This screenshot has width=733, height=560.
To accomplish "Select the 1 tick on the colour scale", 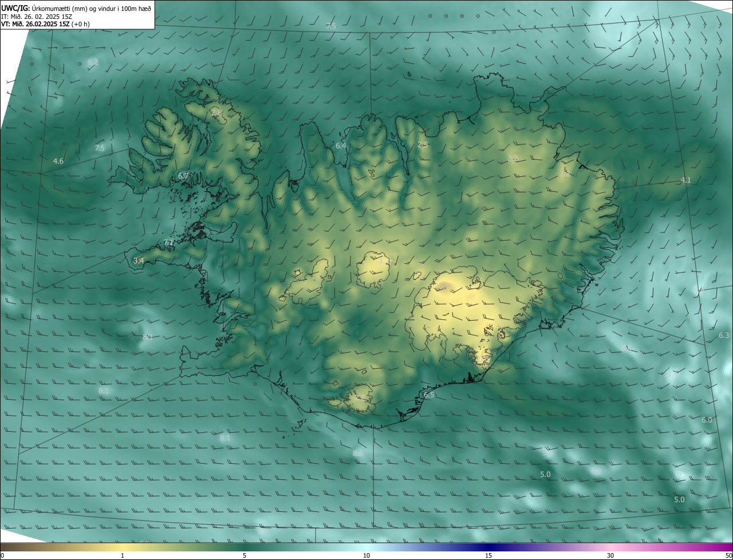I will click(123, 555).
